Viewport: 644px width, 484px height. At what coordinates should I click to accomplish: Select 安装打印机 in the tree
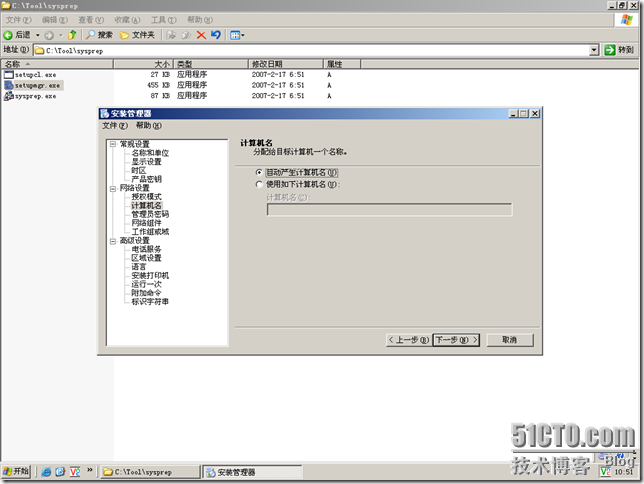tap(150, 275)
